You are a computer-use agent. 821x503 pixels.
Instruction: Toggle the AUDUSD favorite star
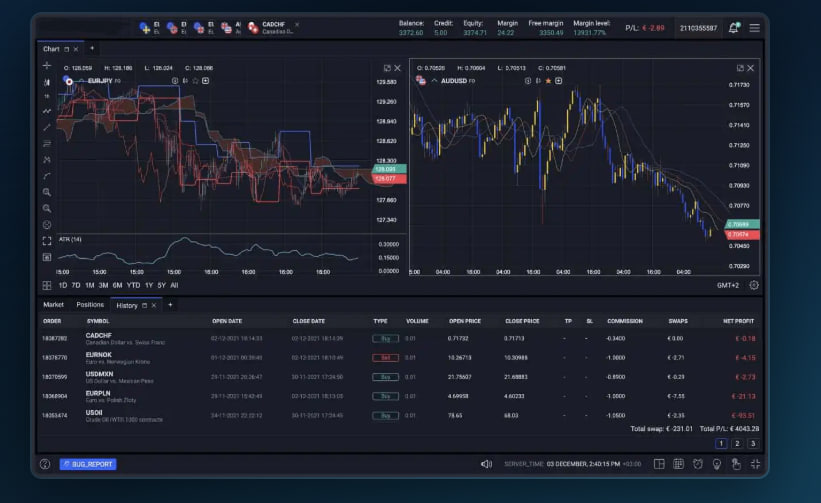(548, 81)
